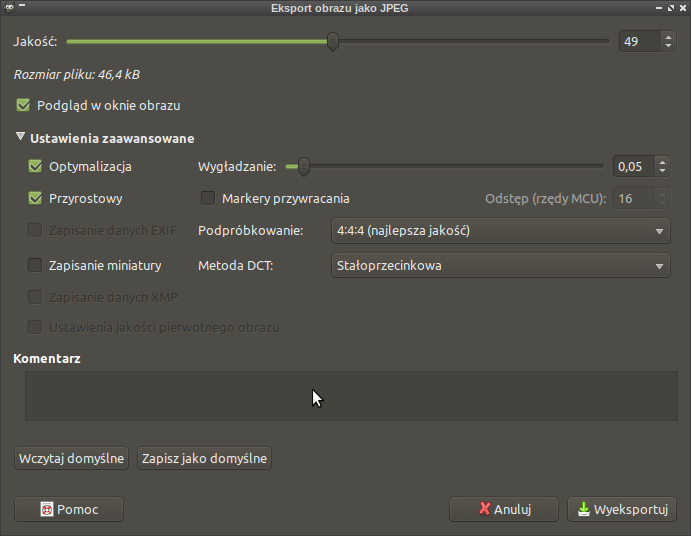691x536 pixels.
Task: Click the Zapisanie danych XMP checkbox
Action: (x=35, y=297)
